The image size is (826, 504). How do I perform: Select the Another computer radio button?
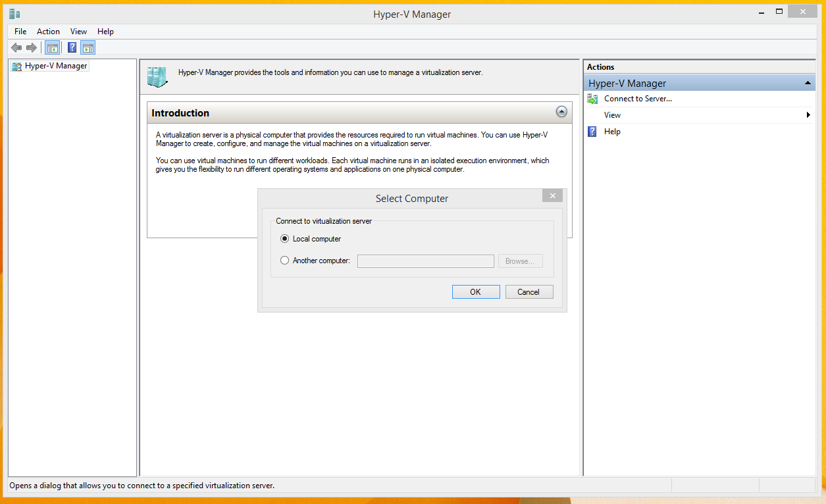[x=284, y=261]
